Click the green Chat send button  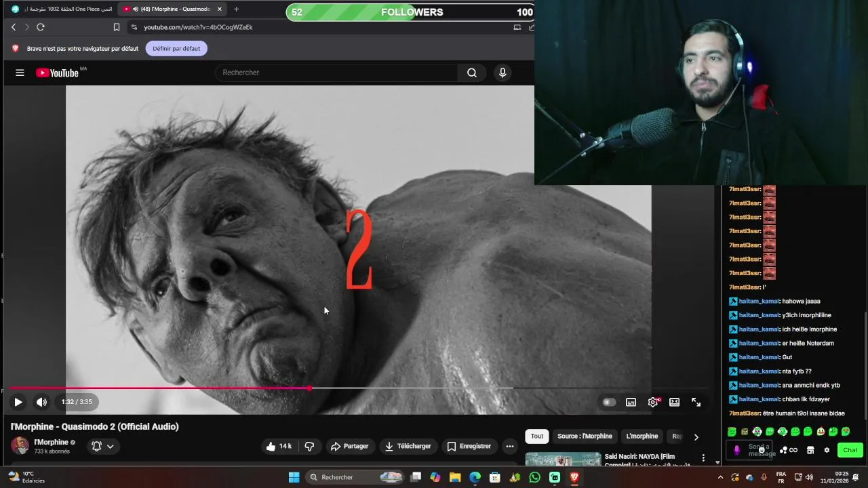point(850,450)
